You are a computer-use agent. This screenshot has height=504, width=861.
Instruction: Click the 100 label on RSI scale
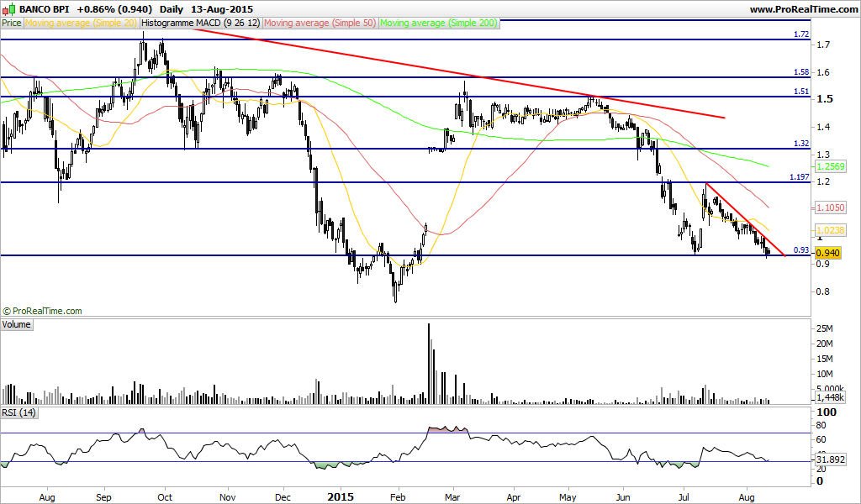point(827,412)
